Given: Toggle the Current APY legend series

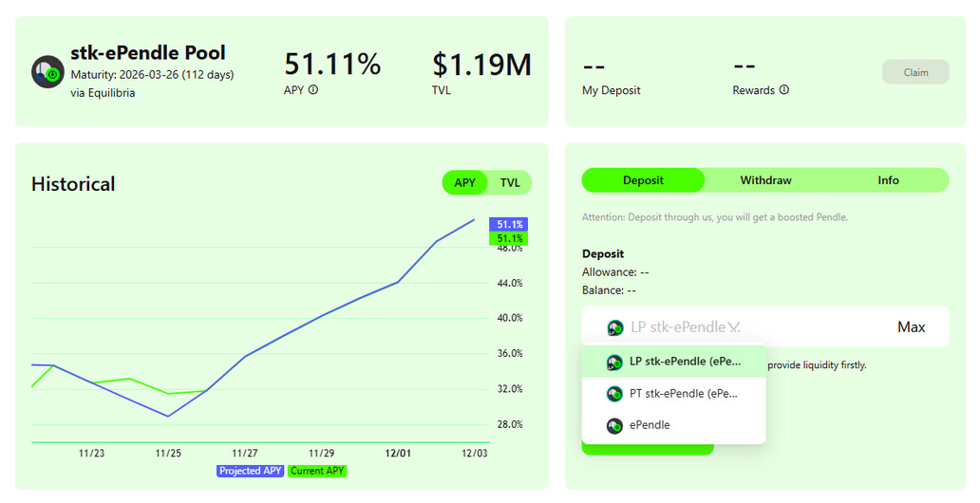Looking at the screenshot, I should point(317,471).
